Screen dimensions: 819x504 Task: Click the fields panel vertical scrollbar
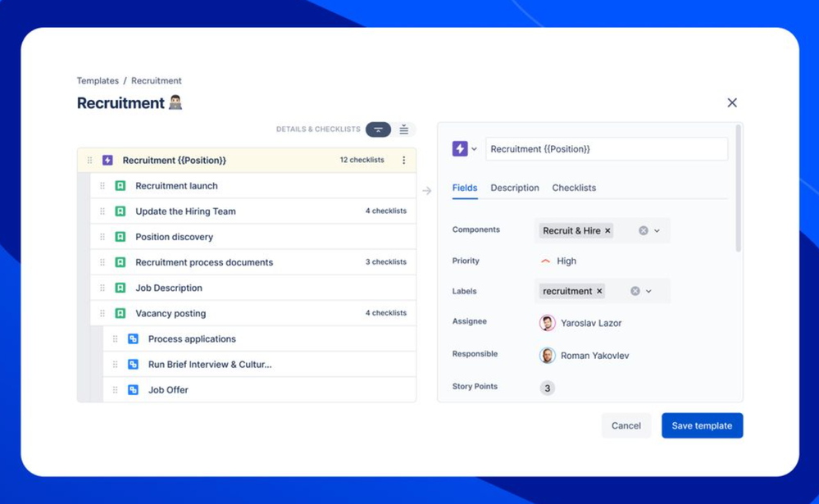tap(738, 188)
